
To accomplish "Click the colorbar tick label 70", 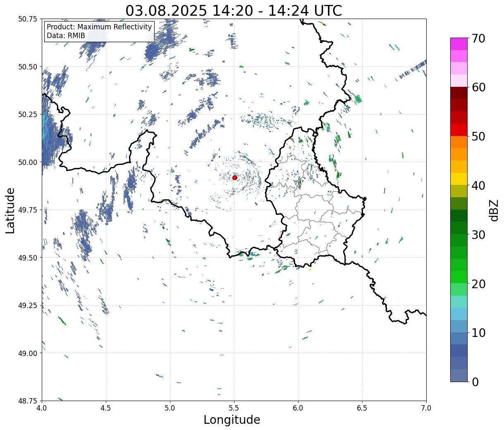I will 478,38.
